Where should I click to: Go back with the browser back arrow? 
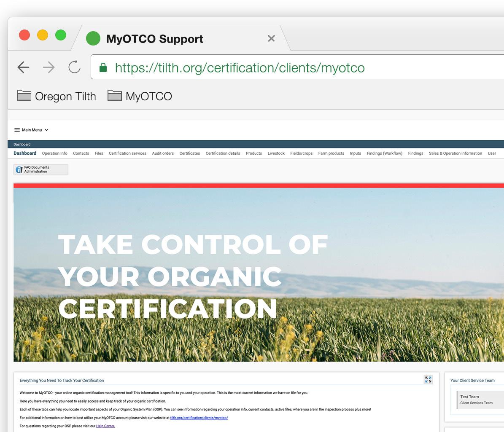pyautogui.click(x=23, y=67)
